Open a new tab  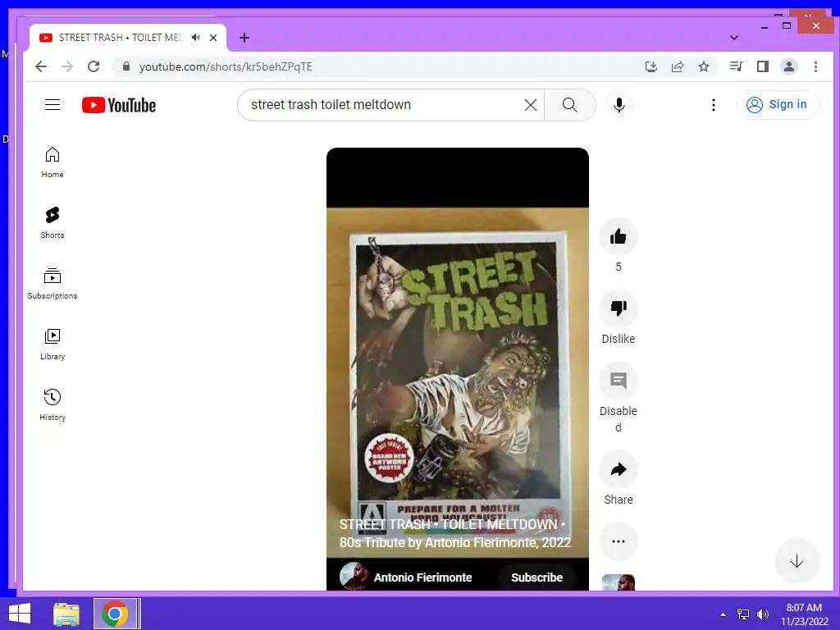click(x=244, y=38)
